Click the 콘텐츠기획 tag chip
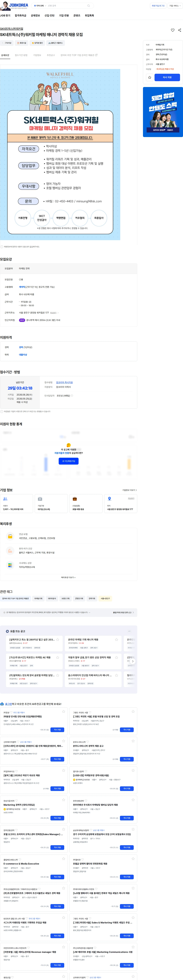 (x=79, y=598)
